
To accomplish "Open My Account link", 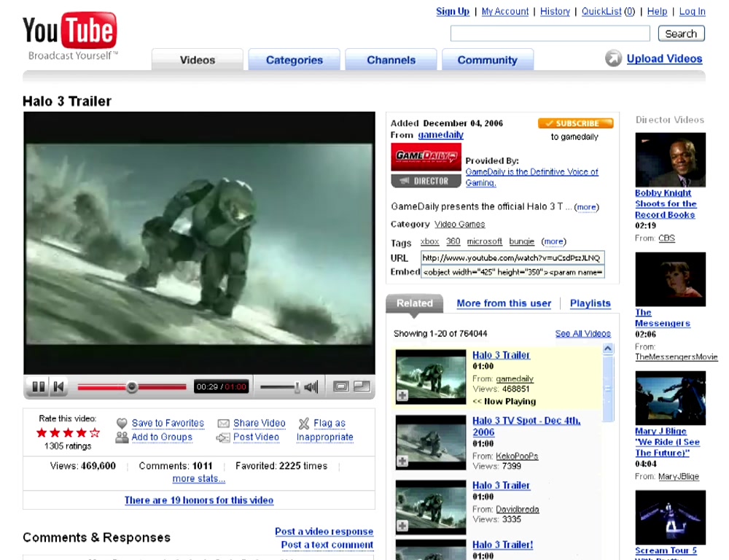I will (x=505, y=11).
